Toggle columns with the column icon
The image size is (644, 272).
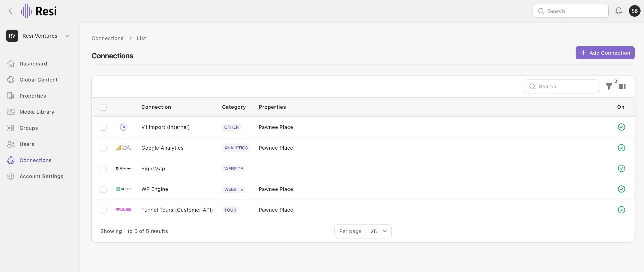tap(622, 86)
